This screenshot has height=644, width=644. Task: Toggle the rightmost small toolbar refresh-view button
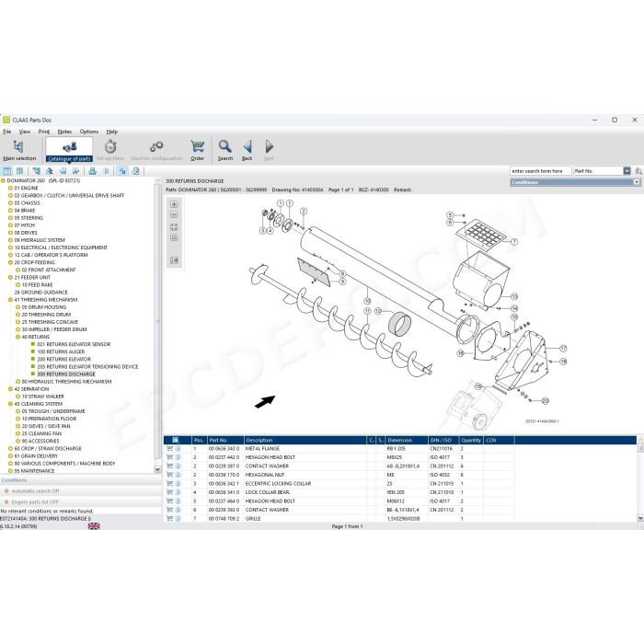pyautogui.click(x=135, y=171)
